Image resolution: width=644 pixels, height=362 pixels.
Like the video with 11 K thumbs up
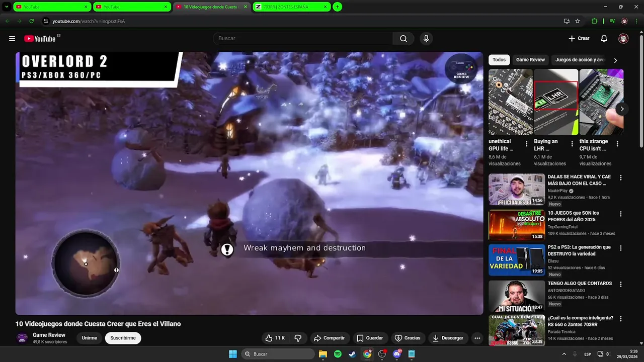(275, 338)
